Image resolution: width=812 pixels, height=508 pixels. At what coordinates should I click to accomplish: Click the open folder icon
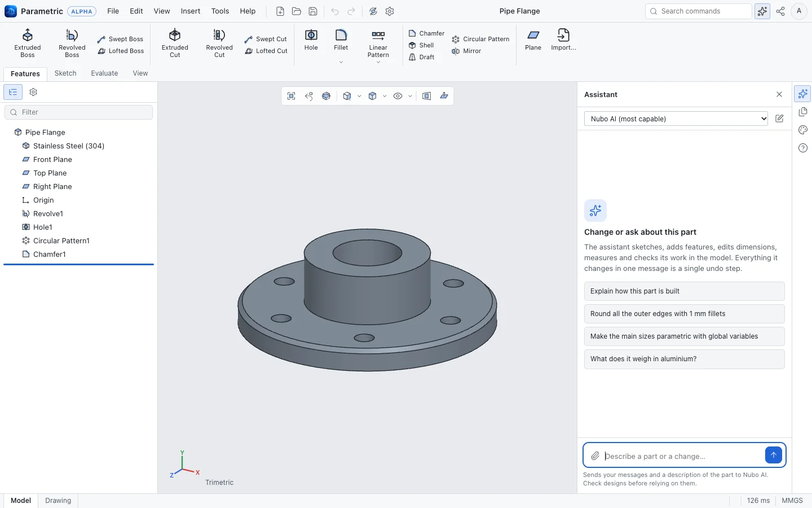297,11
